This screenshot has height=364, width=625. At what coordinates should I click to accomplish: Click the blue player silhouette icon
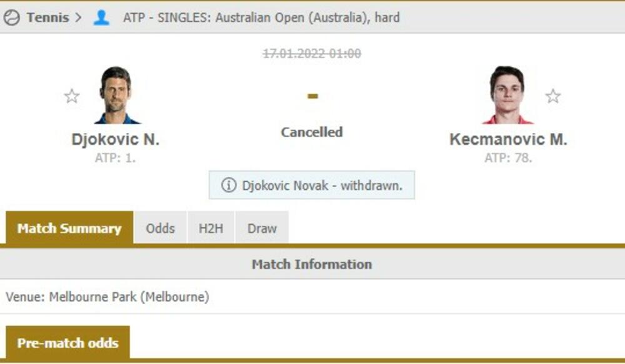[x=101, y=17]
